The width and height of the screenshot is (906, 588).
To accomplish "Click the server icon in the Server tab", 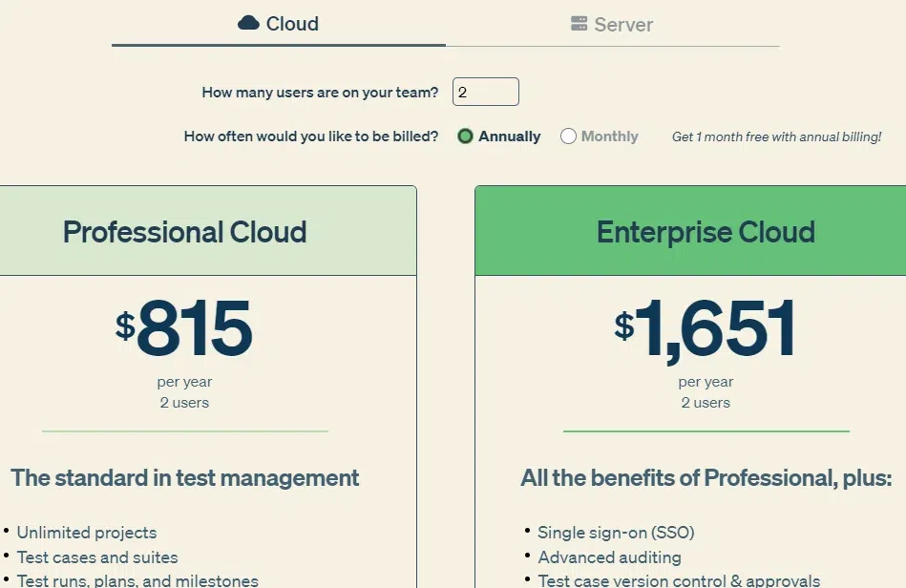I will pyautogui.click(x=579, y=24).
